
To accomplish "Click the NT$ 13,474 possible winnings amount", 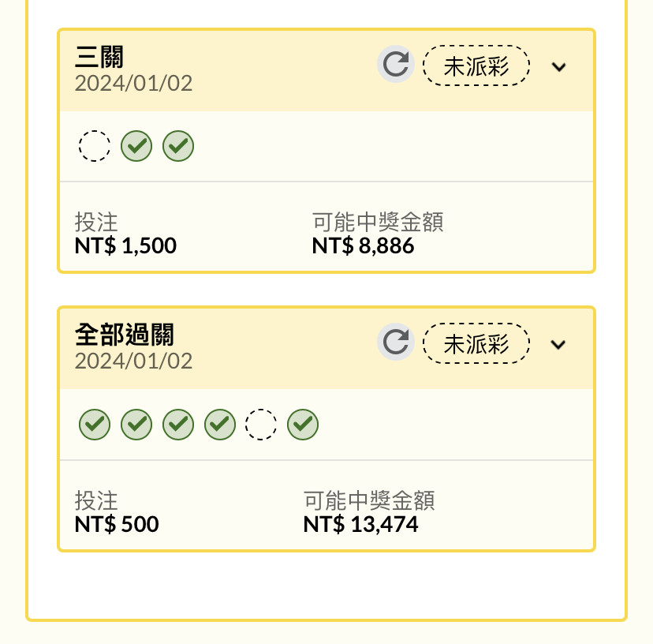I will click(x=360, y=524).
